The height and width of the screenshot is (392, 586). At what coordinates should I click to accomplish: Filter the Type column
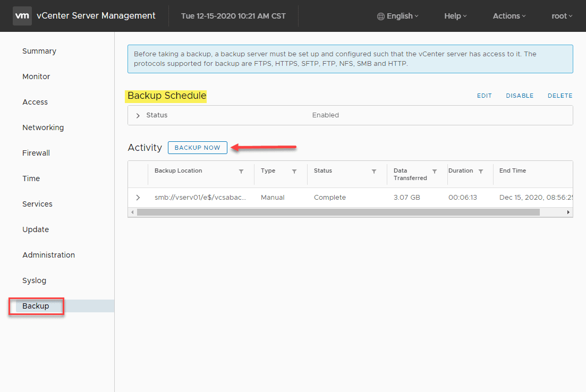coord(294,171)
